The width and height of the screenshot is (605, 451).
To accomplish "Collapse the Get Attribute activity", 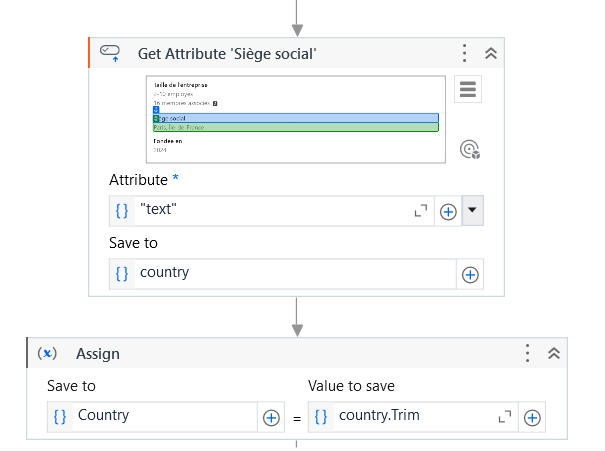I will click(491, 53).
